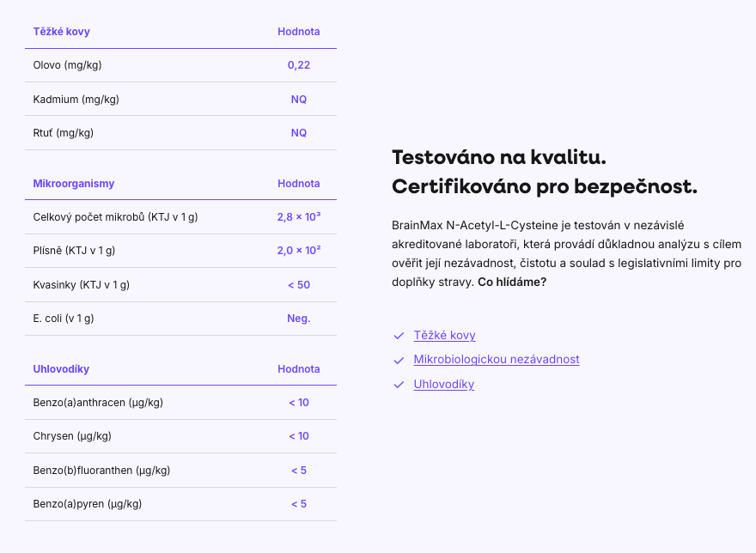Image resolution: width=756 pixels, height=553 pixels.
Task: Click the checkmark icon beside Těžké kovy link
Action: point(398,336)
